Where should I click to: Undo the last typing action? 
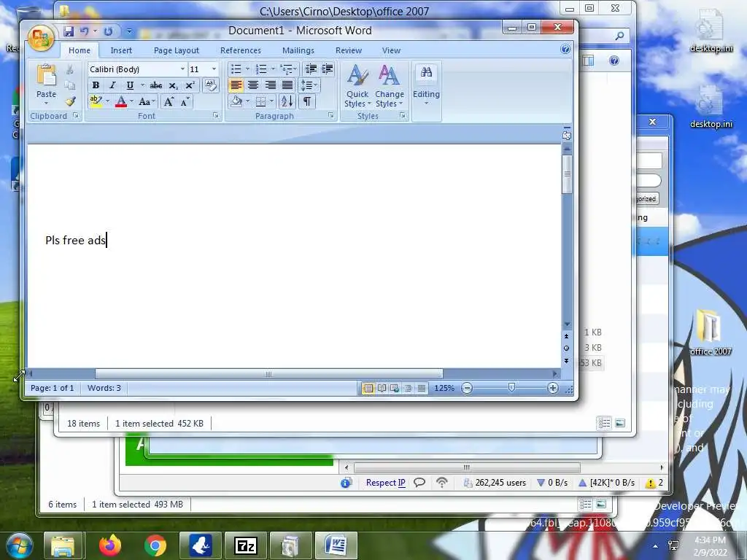click(85, 31)
